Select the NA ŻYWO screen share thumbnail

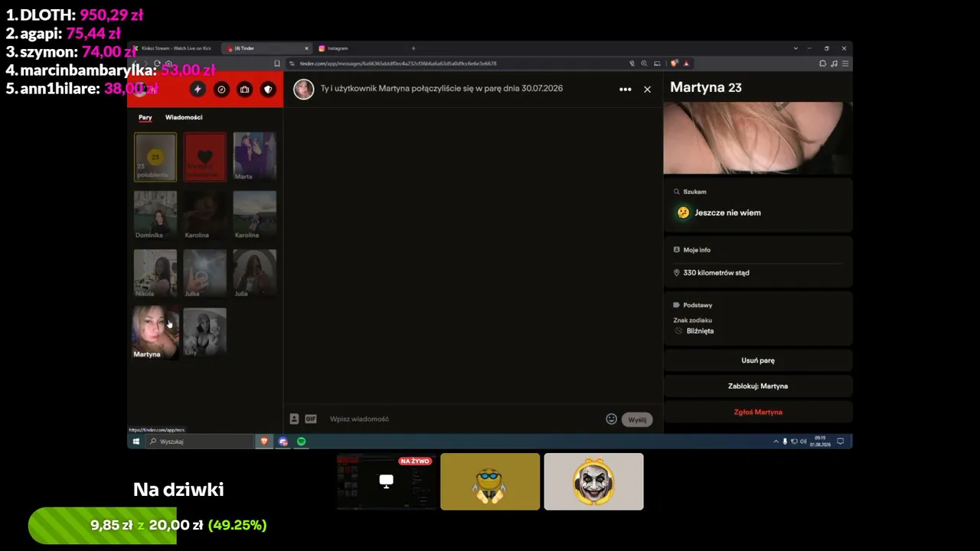click(x=386, y=481)
